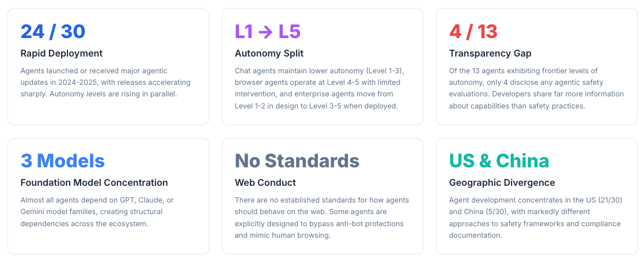Click the chat agents autonomy level description
This screenshot has width=644, height=262.
pos(320,88)
